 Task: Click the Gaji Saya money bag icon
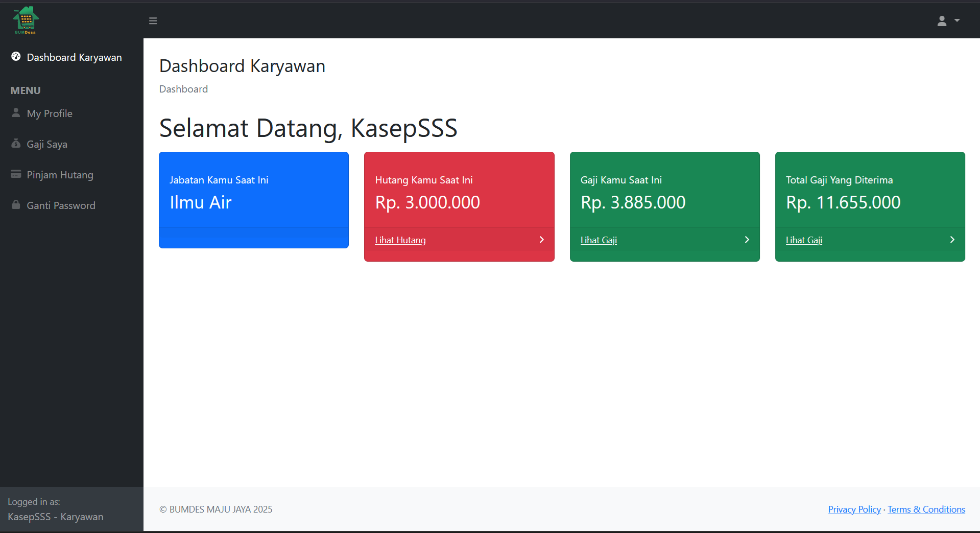(16, 143)
